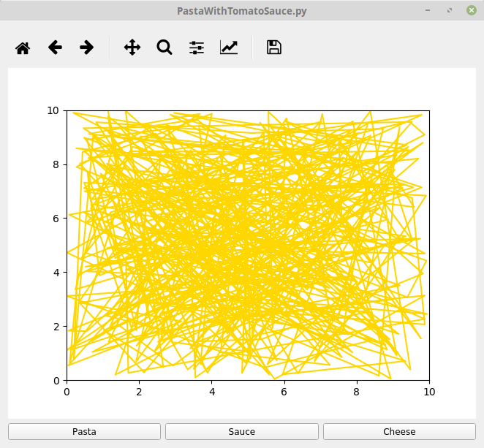Minimize the PastaWithTomatoSauce.py window
Image resolution: width=484 pixels, height=448 pixels.
[x=428, y=10]
